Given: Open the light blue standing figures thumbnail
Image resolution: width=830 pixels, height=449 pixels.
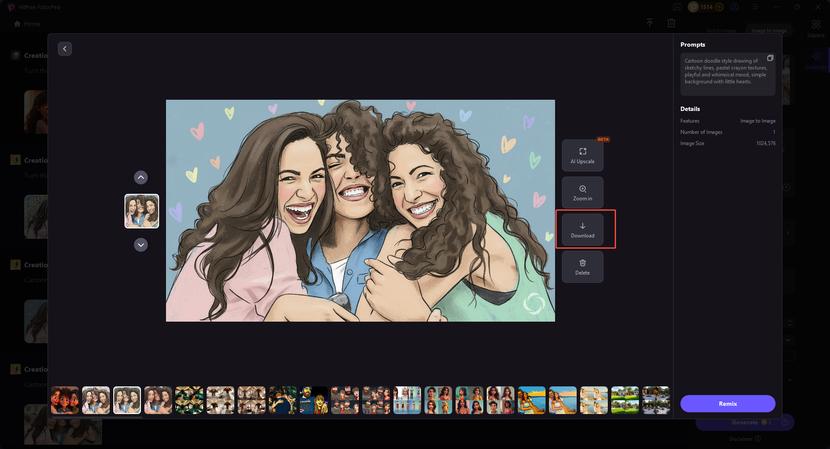Looking at the screenshot, I should point(407,400).
